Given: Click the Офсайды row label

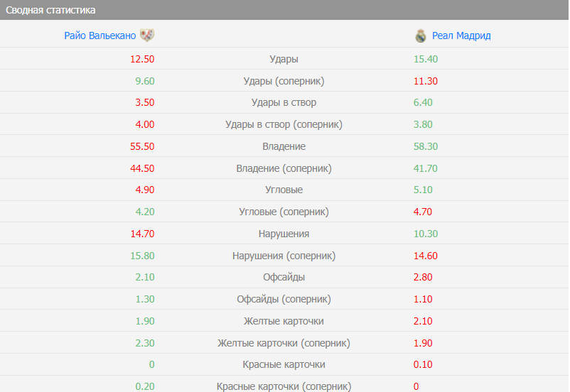Looking at the screenshot, I should tap(284, 277).
